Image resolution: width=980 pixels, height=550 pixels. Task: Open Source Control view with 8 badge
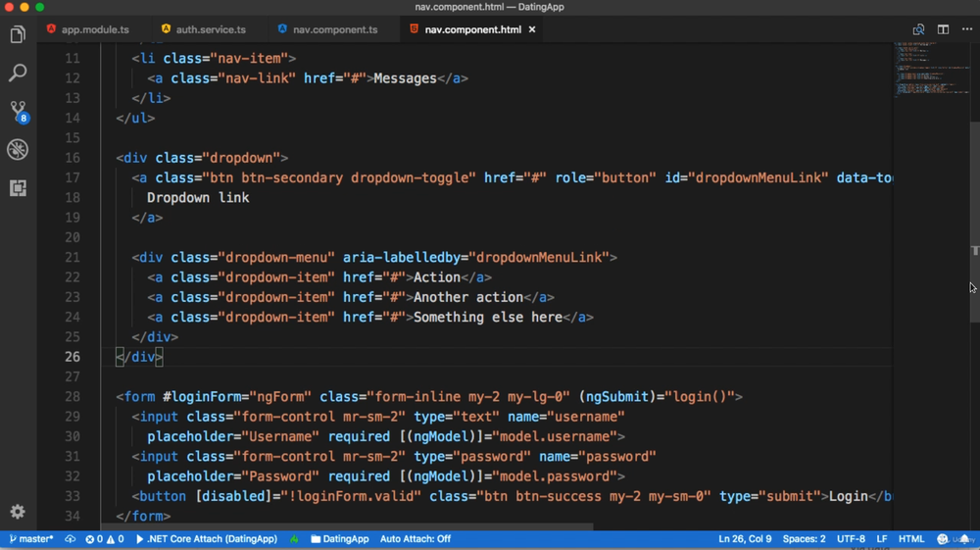tap(18, 111)
